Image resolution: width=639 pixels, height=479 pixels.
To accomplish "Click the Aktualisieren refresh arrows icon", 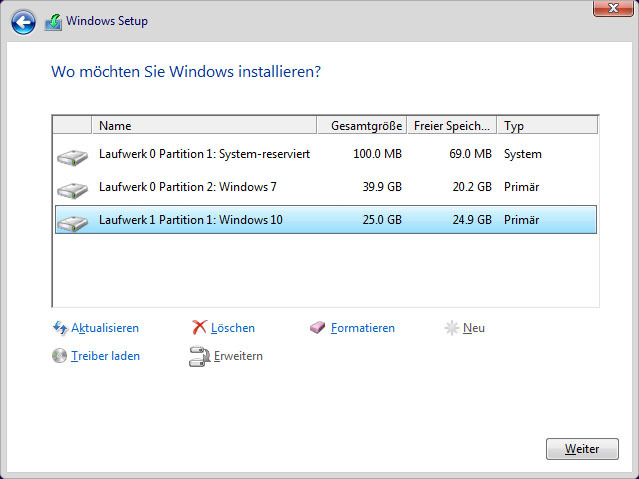I will (60, 328).
